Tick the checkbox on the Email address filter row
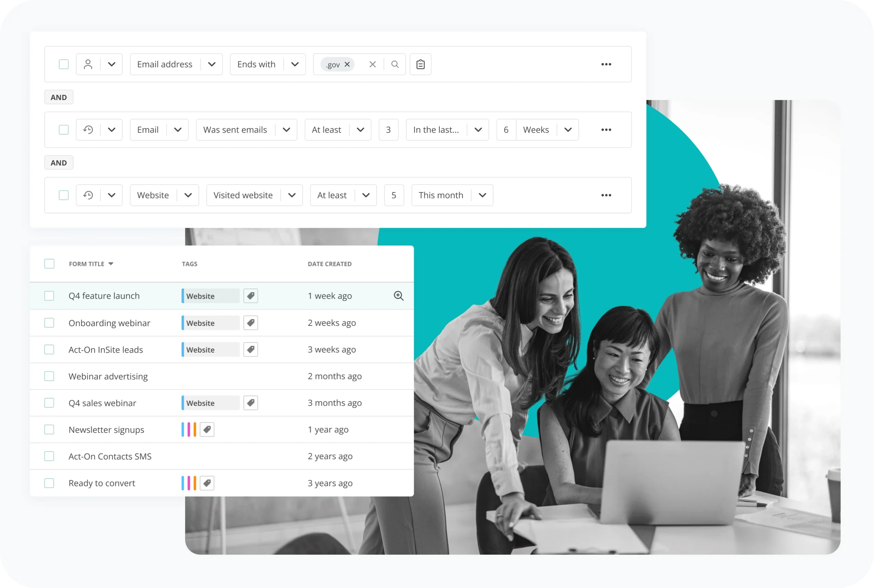Screen dimensions: 874x588 point(64,64)
